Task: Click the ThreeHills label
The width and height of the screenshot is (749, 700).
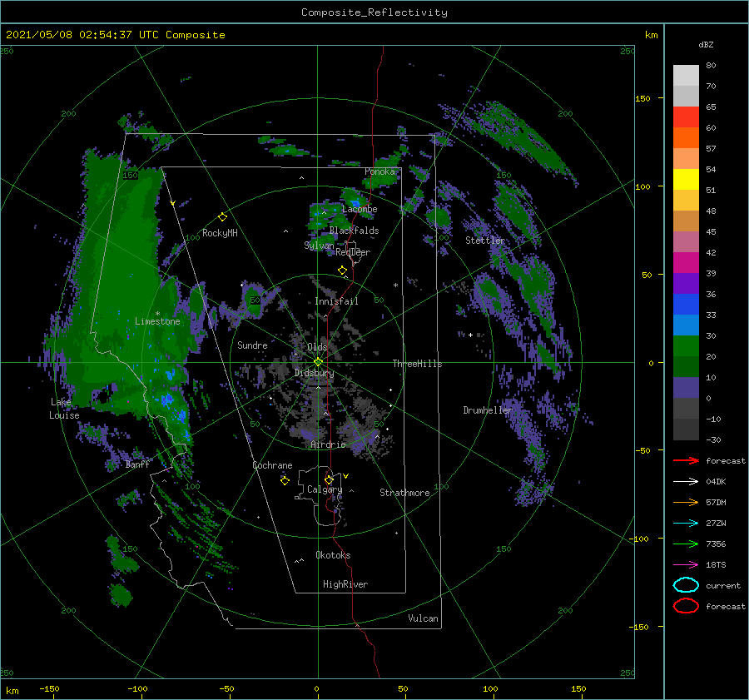Action: (417, 364)
